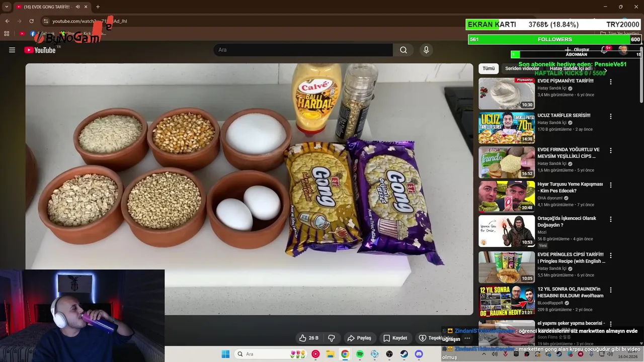This screenshot has height=362, width=644.
Task: Open options menu for EVDE FIRINDA YOĞURTLU
Action: pos(611,150)
